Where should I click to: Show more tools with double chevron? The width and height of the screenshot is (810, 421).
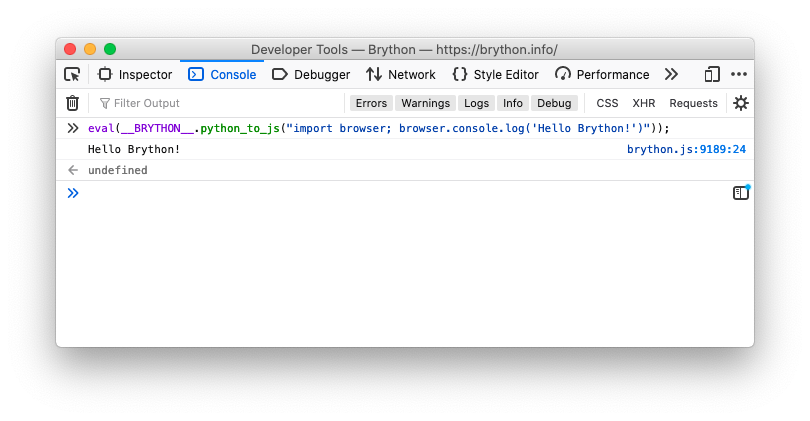point(671,74)
